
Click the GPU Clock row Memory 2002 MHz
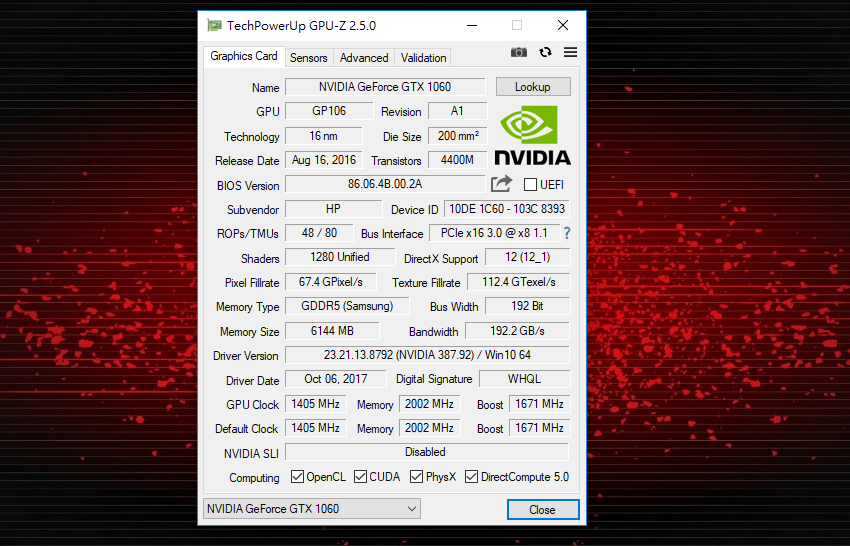pyautogui.click(x=429, y=404)
